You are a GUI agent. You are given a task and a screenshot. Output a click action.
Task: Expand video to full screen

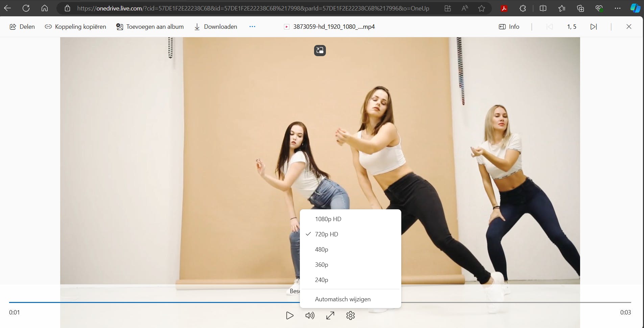point(330,315)
